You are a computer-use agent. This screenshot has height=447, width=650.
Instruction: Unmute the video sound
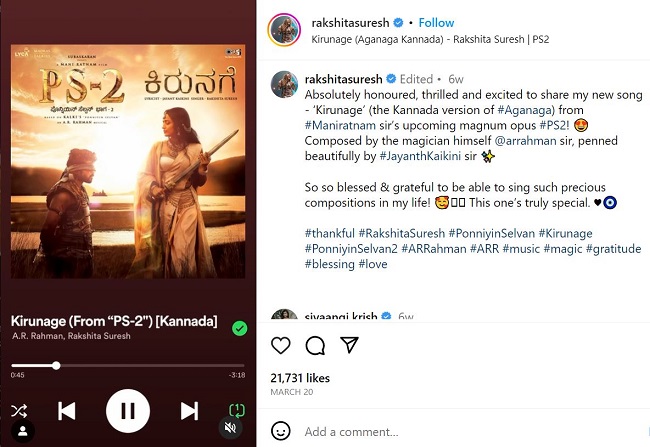231,428
